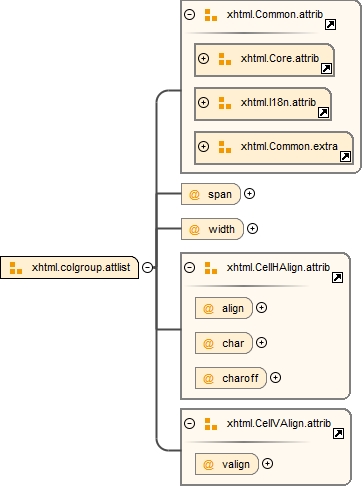Click the @ icon of the span attribute
This screenshot has width=363, height=487.
click(194, 194)
